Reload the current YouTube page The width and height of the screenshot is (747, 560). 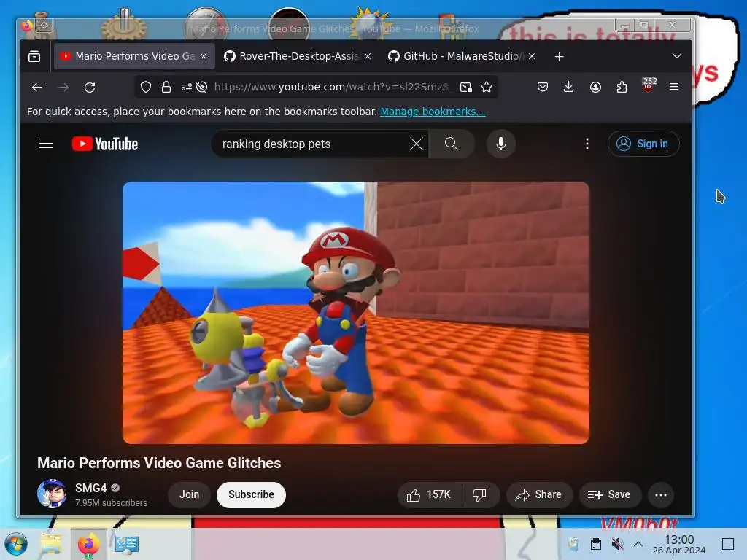pos(90,87)
